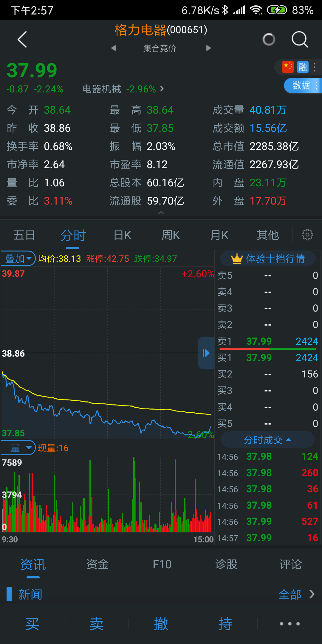The height and width of the screenshot is (644, 322).
Task: Open the 资金 capital flow tab
Action: point(97,564)
